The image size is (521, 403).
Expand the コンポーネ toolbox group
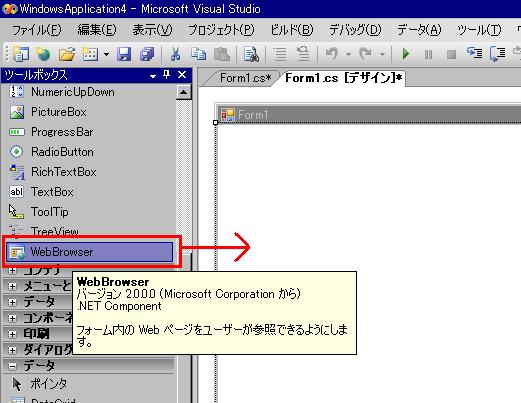click(12, 318)
